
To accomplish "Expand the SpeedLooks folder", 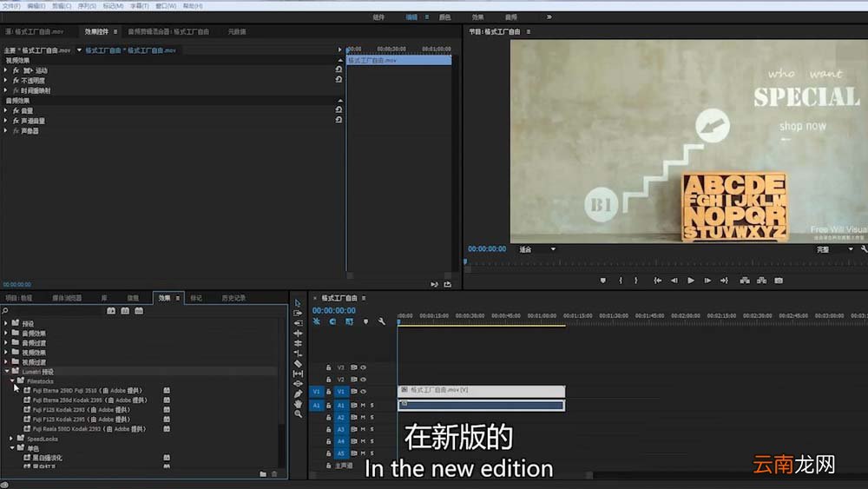I will [11, 439].
